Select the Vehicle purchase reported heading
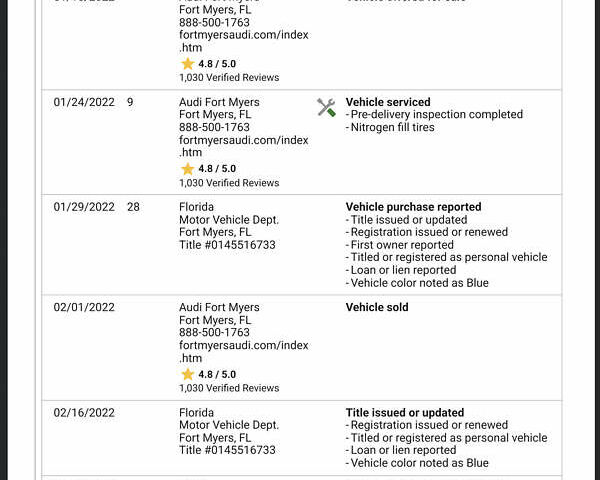The height and width of the screenshot is (480, 600). pyautogui.click(x=413, y=207)
